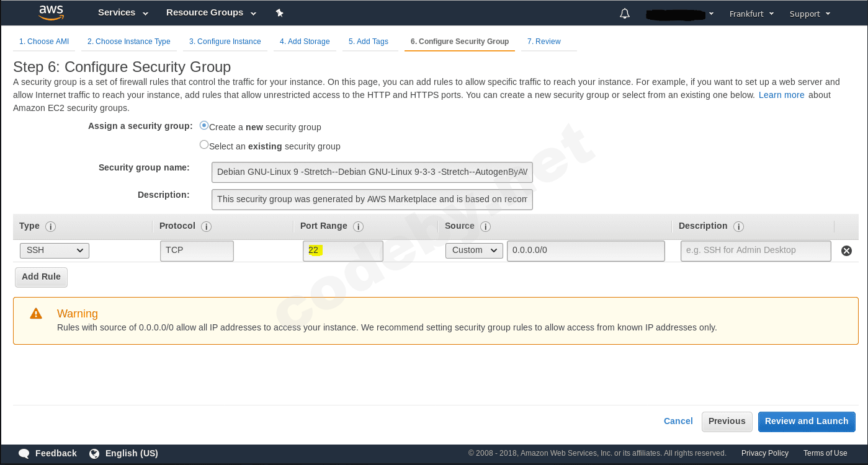Remove the SSH rule with the X
Image resolution: width=868 pixels, height=465 pixels.
click(846, 250)
